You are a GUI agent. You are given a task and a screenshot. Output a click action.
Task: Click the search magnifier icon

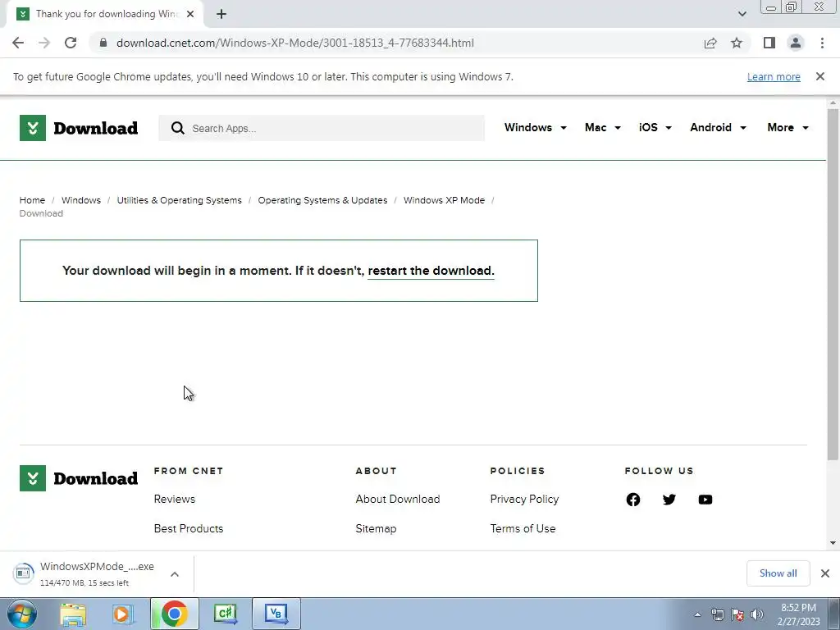[177, 128]
